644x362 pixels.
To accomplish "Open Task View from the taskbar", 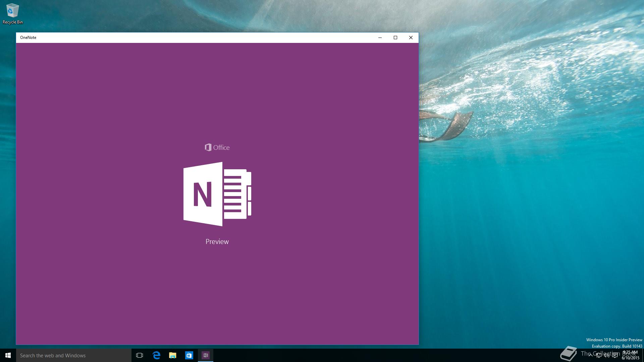I will (x=140, y=355).
